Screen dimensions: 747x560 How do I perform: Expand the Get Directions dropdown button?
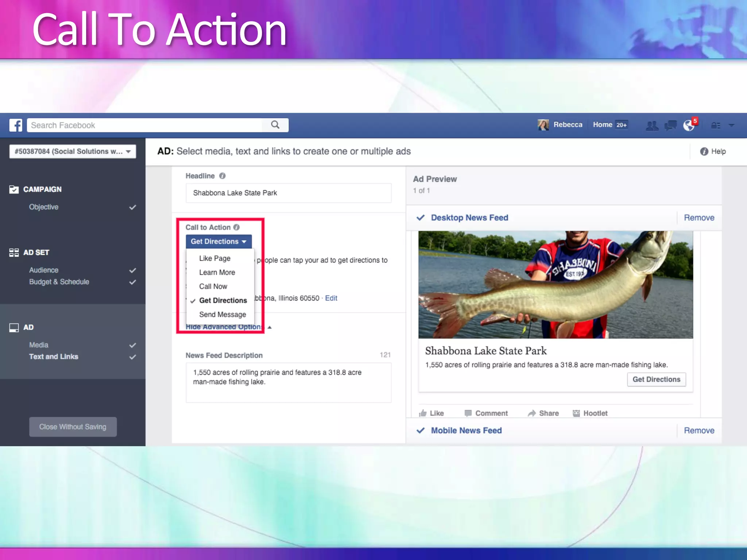218,241
